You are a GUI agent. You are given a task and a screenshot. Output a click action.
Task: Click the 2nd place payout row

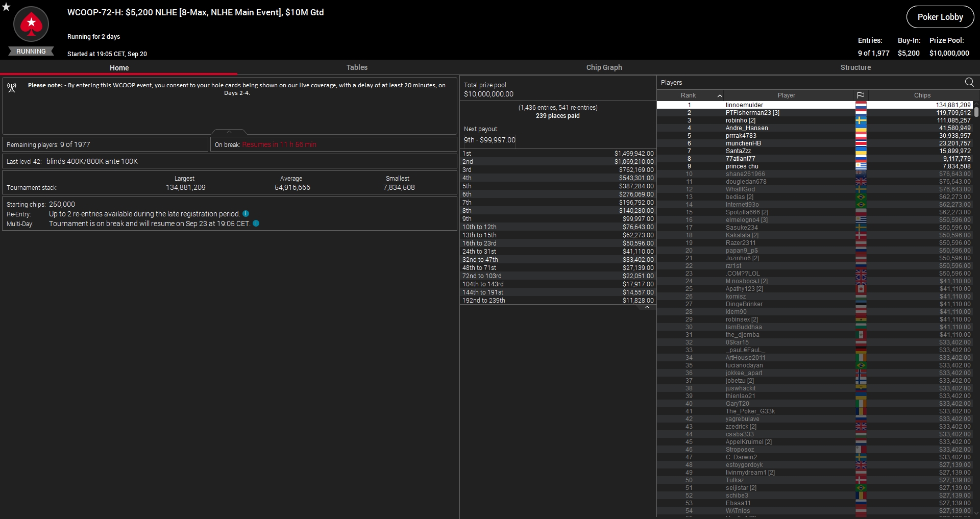pos(558,162)
